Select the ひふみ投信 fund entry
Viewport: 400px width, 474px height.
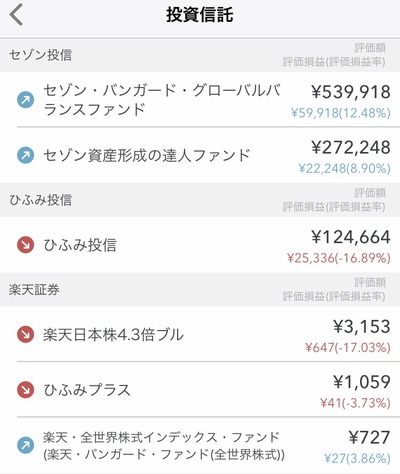pyautogui.click(x=200, y=245)
